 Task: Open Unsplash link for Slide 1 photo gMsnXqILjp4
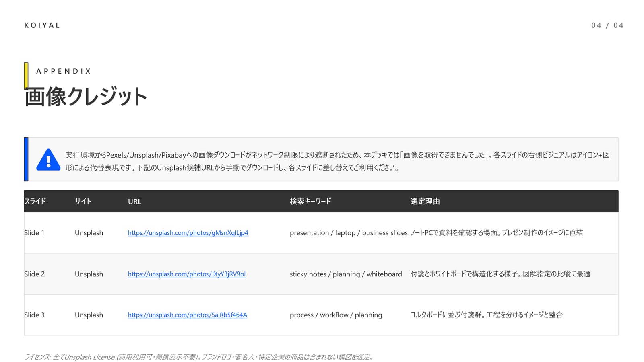(x=188, y=233)
